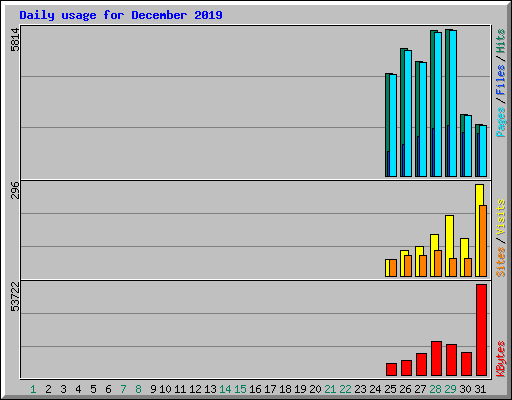This screenshot has width=512, height=400.
Task: Click the y-axis maximum value 296
Action: [x=15, y=190]
